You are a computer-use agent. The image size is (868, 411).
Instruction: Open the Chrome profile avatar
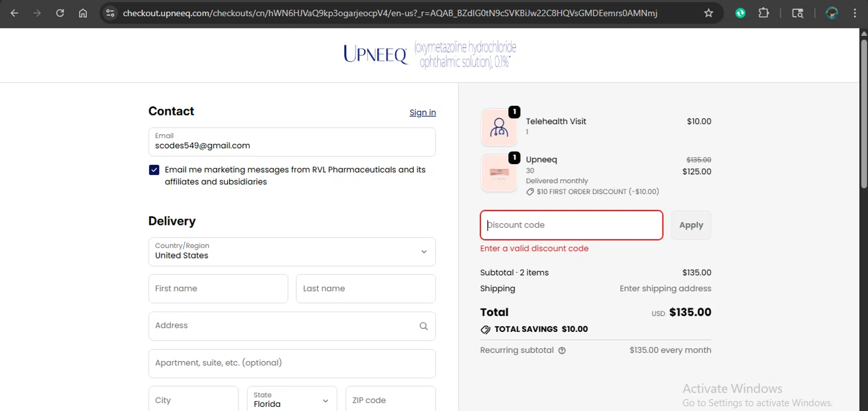(x=832, y=13)
